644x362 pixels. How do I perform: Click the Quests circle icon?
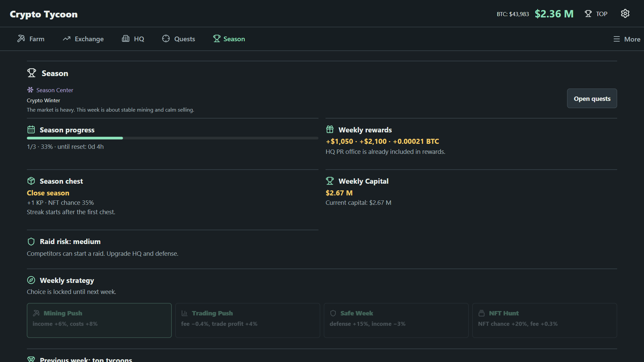[166, 39]
